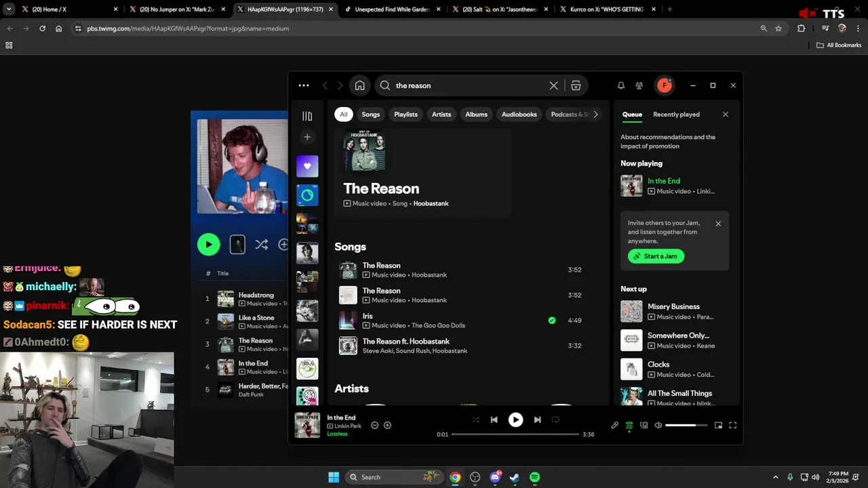Reload the Chrome page
Viewport: 868px width, 488px height.
[x=42, y=28]
